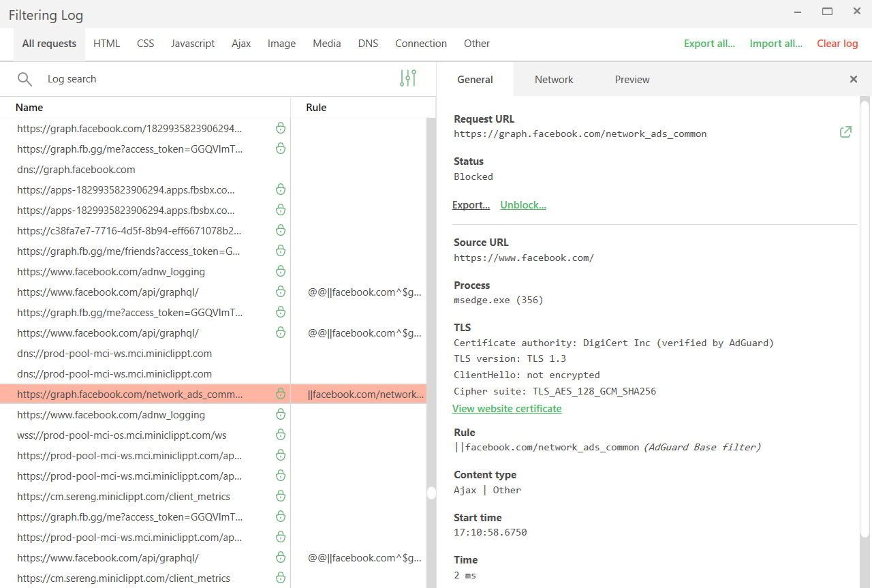Image resolution: width=872 pixels, height=588 pixels.
Task: Click the lock icon on the graph.fb.gg/me/friends row
Action: point(280,251)
